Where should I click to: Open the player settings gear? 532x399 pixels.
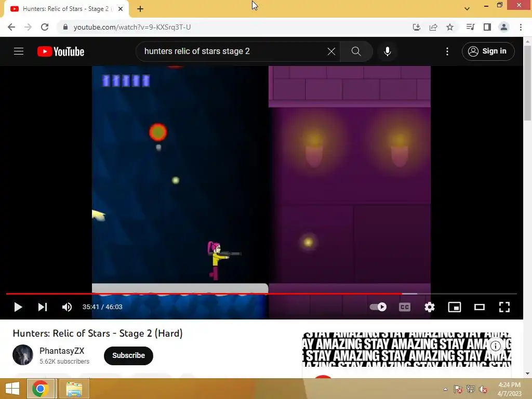pos(430,307)
